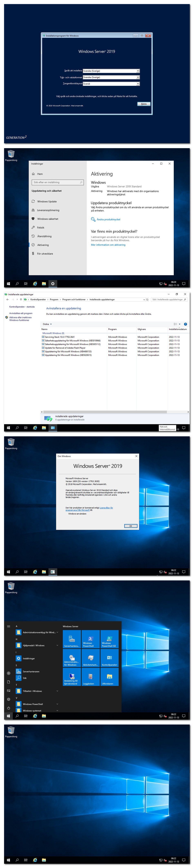Open Administrationsverktyg för Windows tile
The width and height of the screenshot is (194, 868).
coord(72,658)
